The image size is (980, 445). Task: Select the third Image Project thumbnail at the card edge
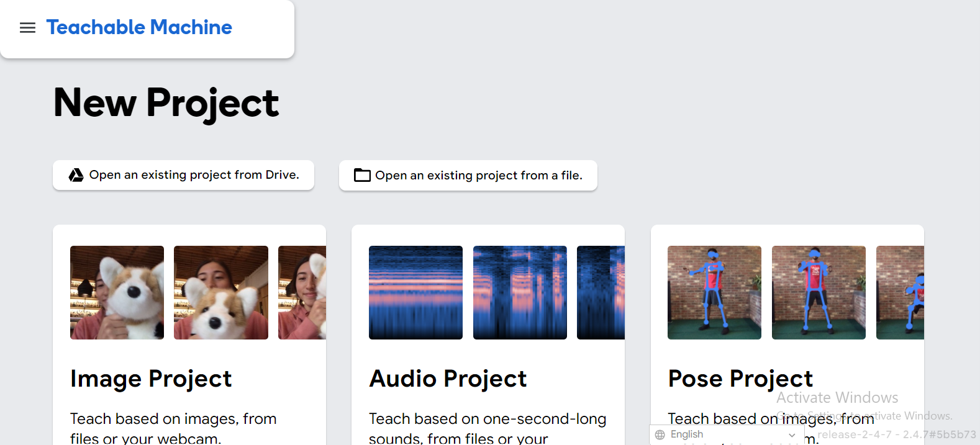pyautogui.click(x=302, y=292)
